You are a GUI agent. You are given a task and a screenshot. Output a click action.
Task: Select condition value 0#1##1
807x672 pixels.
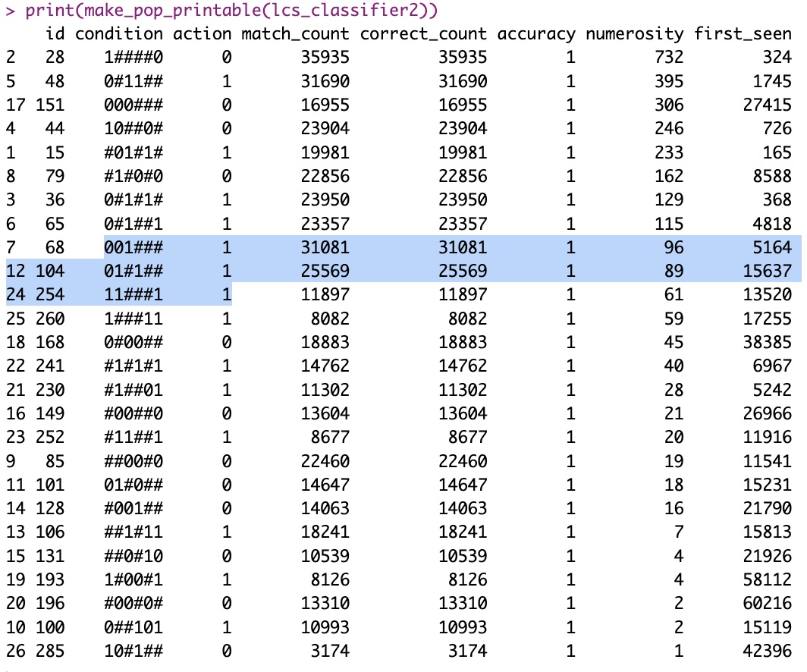pos(133,224)
